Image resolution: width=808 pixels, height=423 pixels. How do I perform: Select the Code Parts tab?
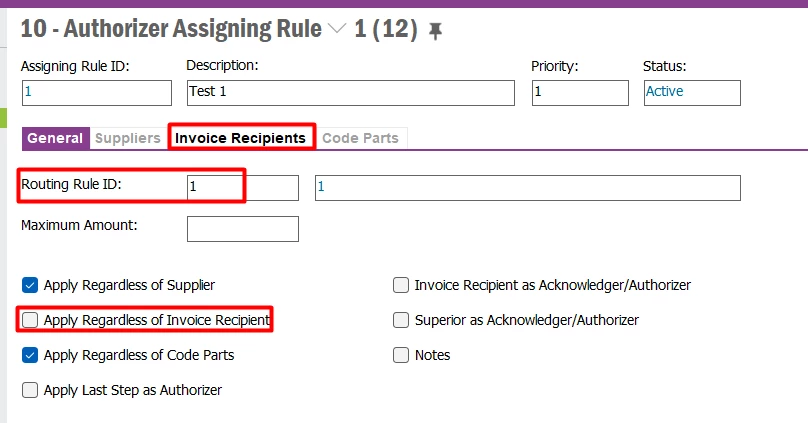(x=361, y=138)
